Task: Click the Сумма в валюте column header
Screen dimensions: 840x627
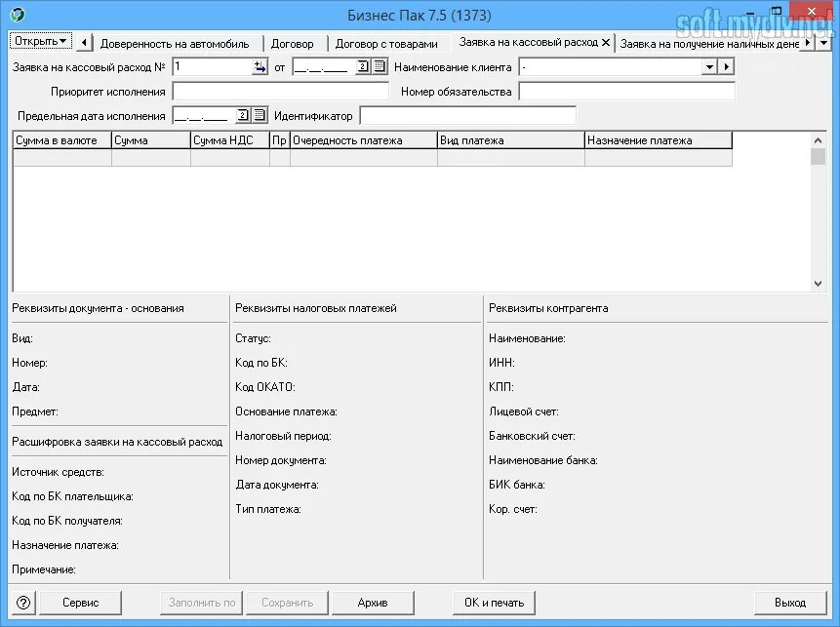Action: (62, 140)
